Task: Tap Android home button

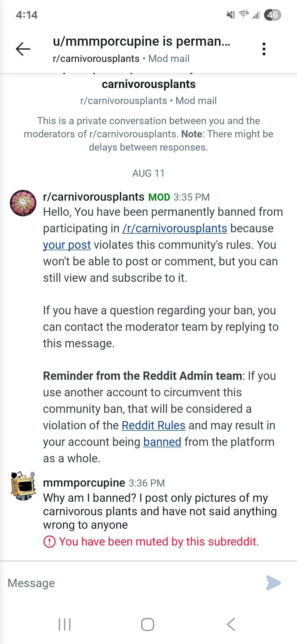Action: 148,624
